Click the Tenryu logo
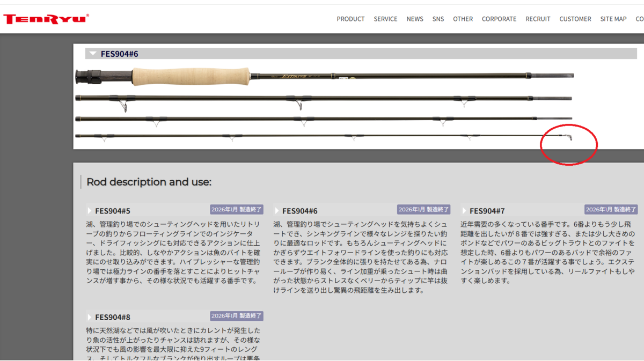 coord(46,19)
